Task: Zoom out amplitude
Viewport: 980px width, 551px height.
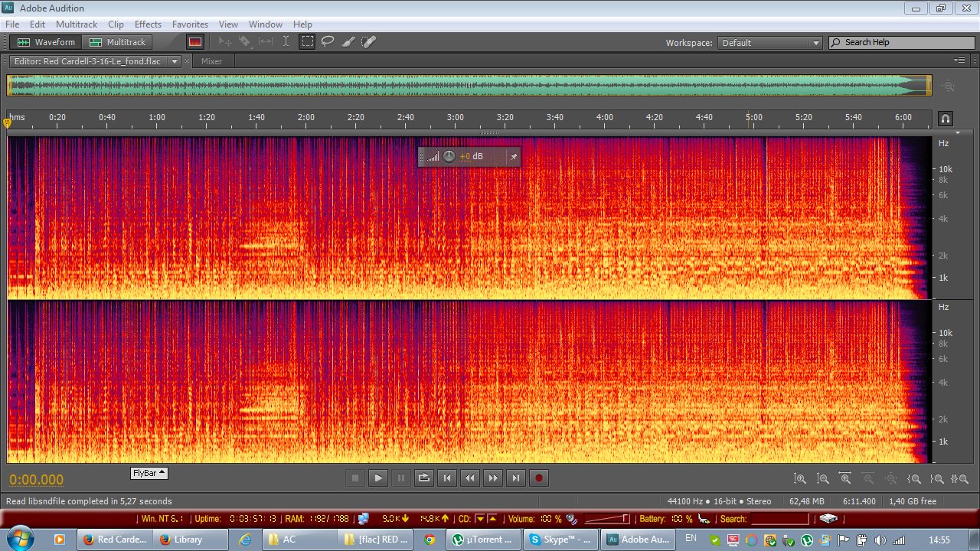Action: 823,479
